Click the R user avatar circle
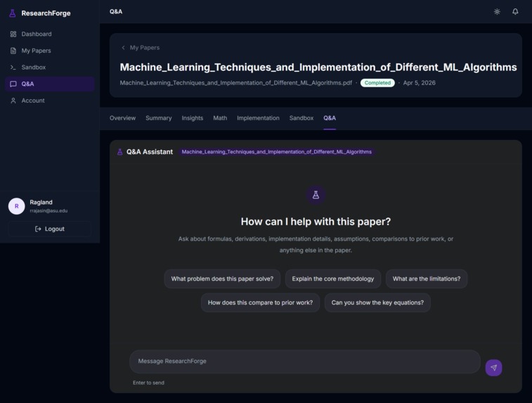Viewport: 532px width, 403px height. [17, 206]
